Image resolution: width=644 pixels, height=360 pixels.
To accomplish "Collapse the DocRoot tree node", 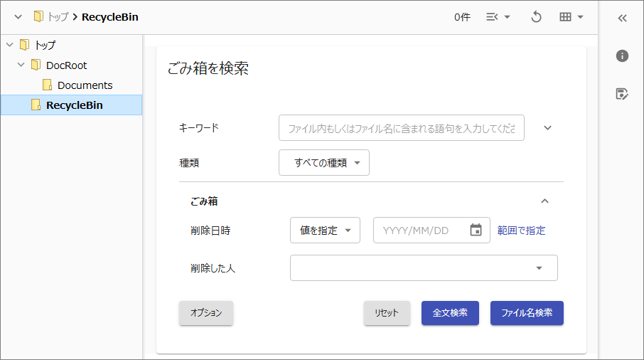I will [x=21, y=65].
